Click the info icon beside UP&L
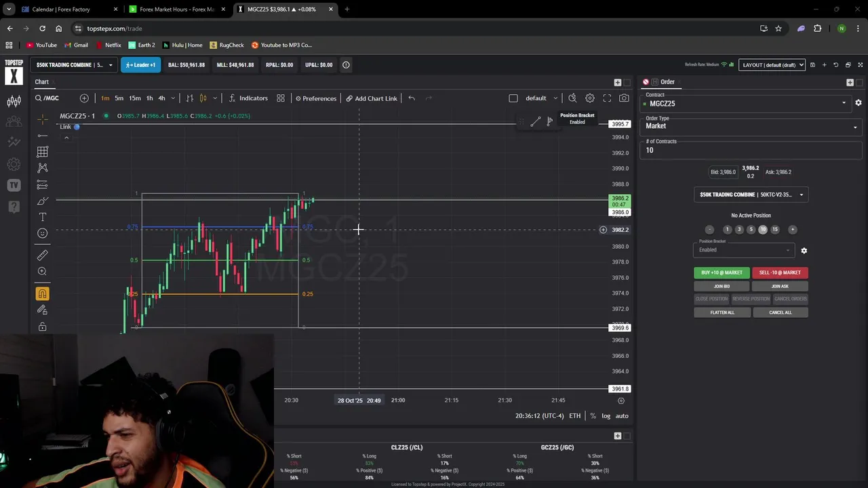The height and width of the screenshot is (488, 868). pyautogui.click(x=346, y=65)
